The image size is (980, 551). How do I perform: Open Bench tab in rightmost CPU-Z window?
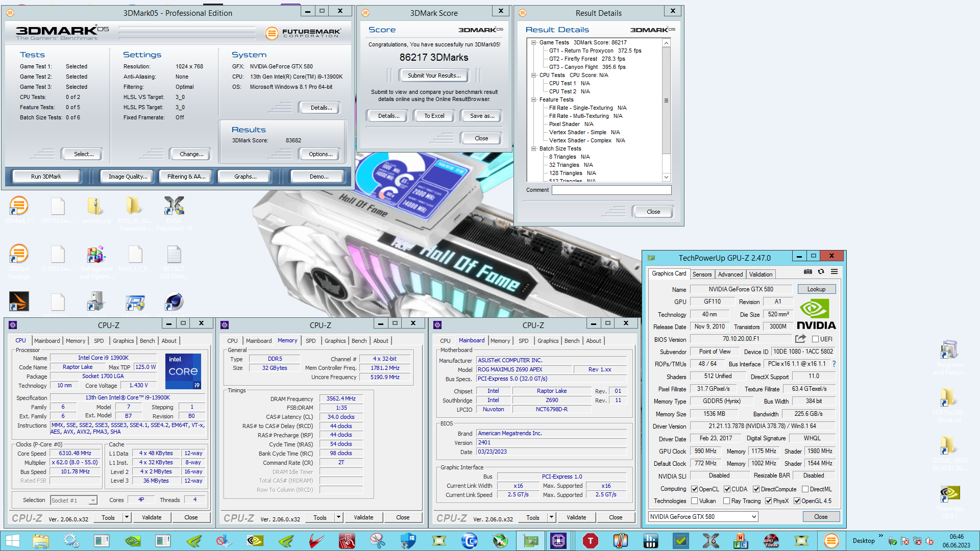572,341
